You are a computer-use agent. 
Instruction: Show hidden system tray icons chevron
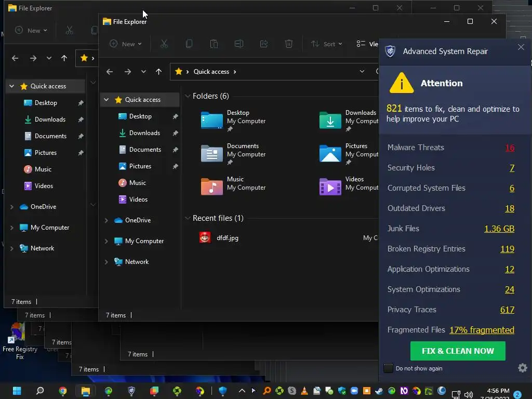pos(242,391)
